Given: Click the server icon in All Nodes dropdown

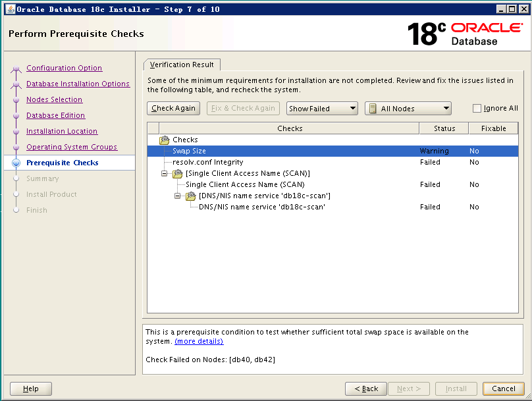Looking at the screenshot, I should click(x=373, y=109).
